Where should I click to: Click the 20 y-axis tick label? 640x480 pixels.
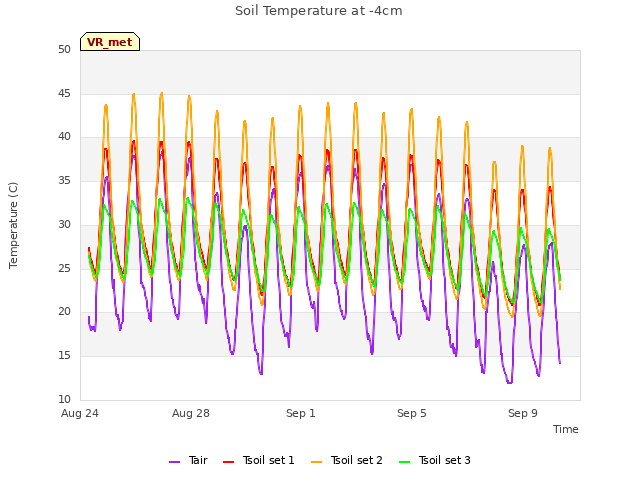click(64, 312)
